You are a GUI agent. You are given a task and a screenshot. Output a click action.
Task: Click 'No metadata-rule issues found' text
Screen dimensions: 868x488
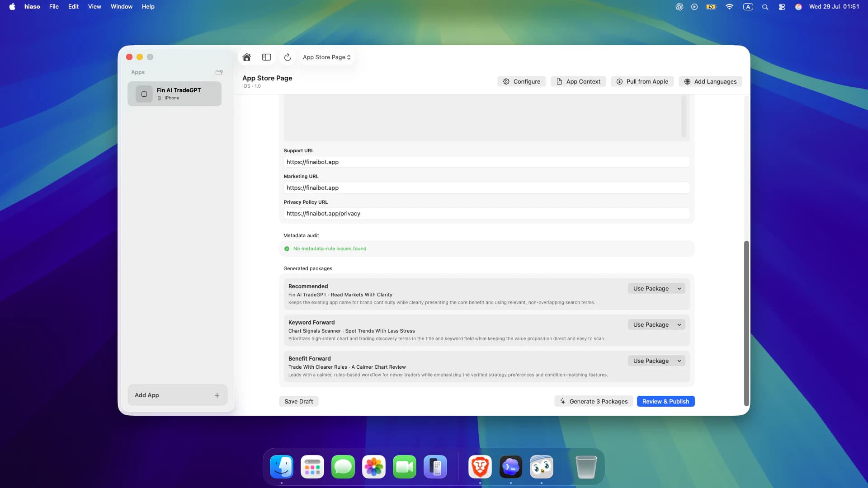(330, 249)
